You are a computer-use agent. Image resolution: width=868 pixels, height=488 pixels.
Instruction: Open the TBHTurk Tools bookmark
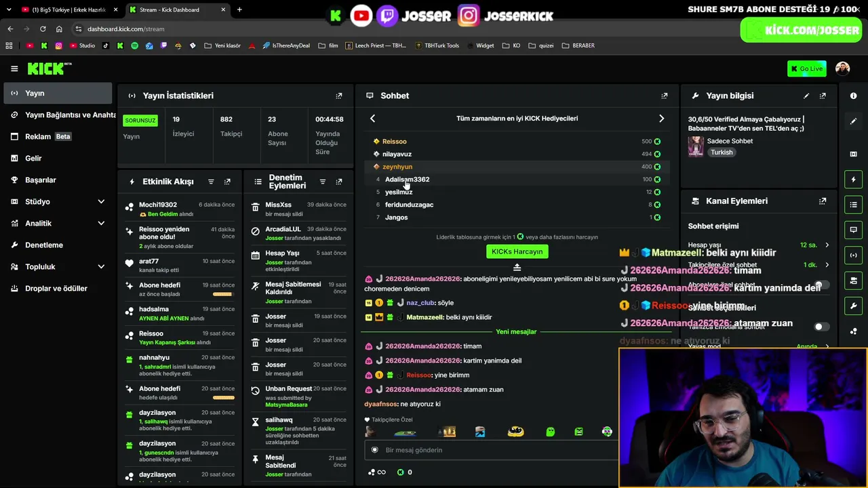coord(436,45)
